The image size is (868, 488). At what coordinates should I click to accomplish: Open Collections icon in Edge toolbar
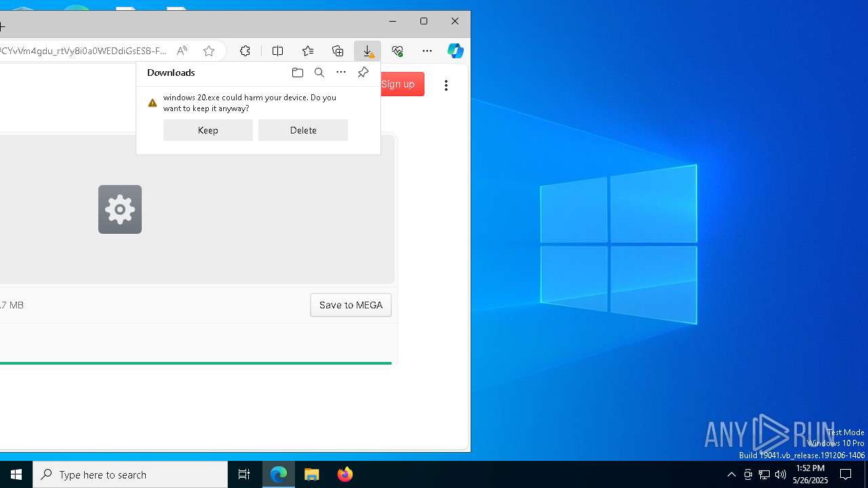click(x=338, y=51)
